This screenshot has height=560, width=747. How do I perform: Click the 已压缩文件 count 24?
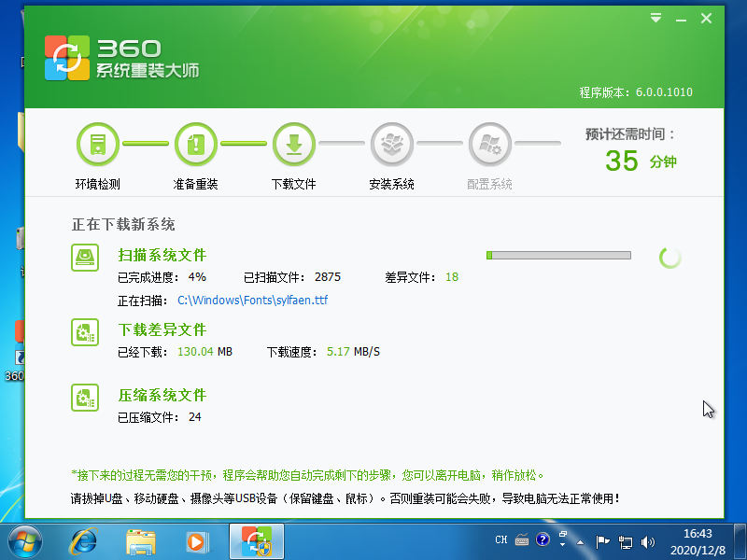[195, 417]
